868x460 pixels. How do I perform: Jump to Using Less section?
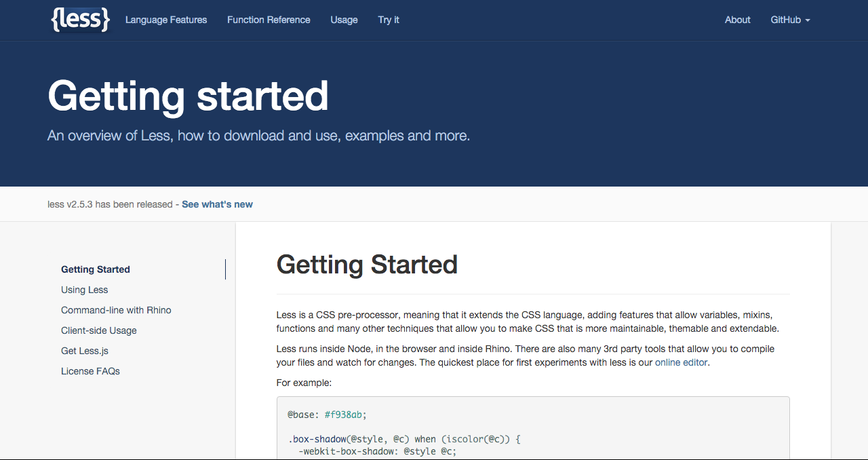(x=85, y=290)
